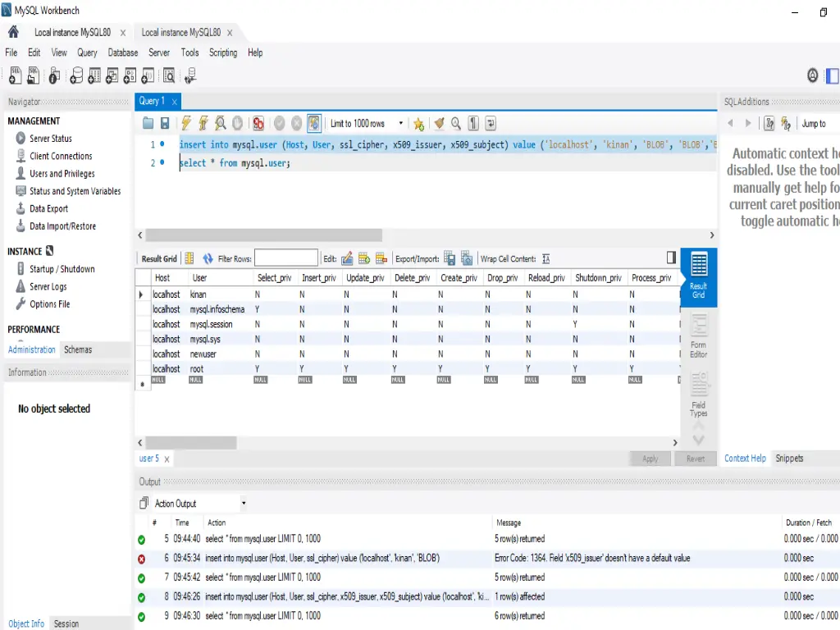This screenshot has width=840, height=630.
Task: Execute the script with the lightning icon
Action: (x=186, y=123)
